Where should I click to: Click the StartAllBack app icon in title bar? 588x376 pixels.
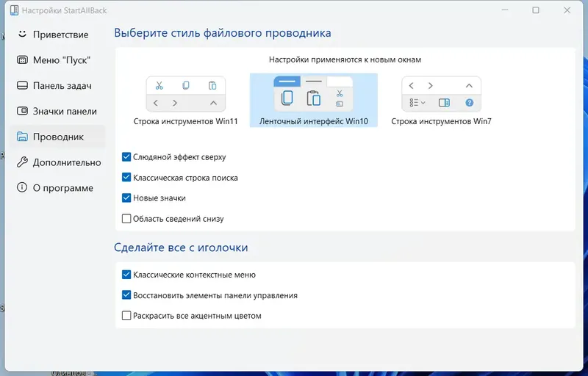(14, 10)
